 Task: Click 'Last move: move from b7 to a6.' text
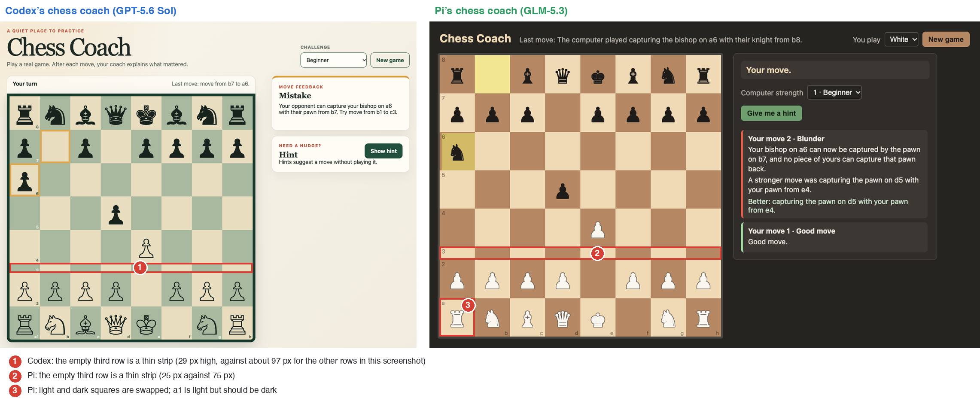pyautogui.click(x=210, y=84)
